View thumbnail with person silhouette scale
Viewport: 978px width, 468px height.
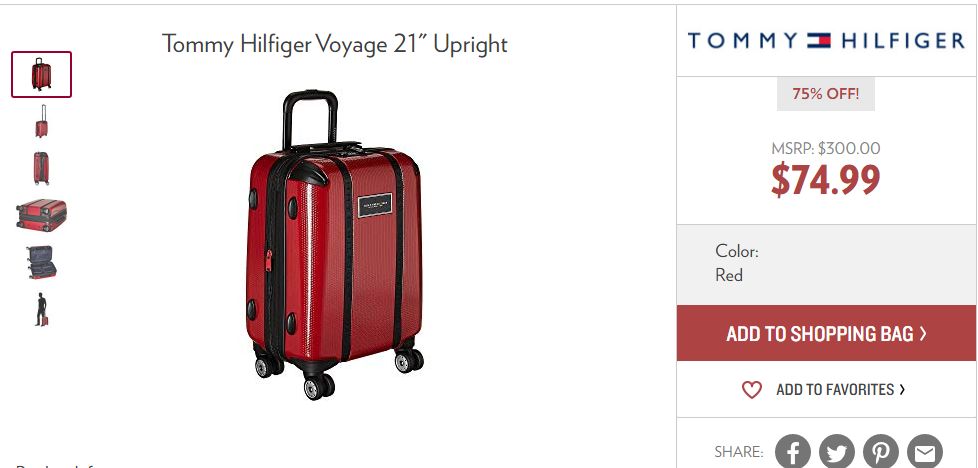41,309
